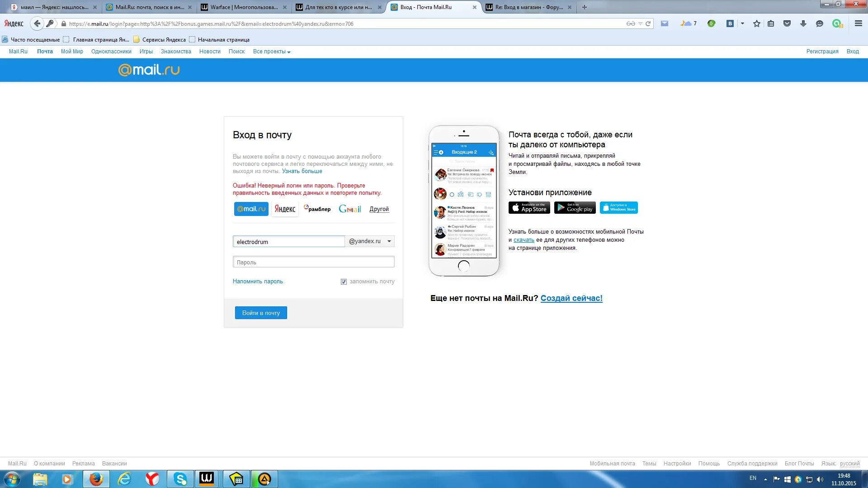Click the chat smiley toolbar icon
Screen dimensions: 868x488
(820, 23)
